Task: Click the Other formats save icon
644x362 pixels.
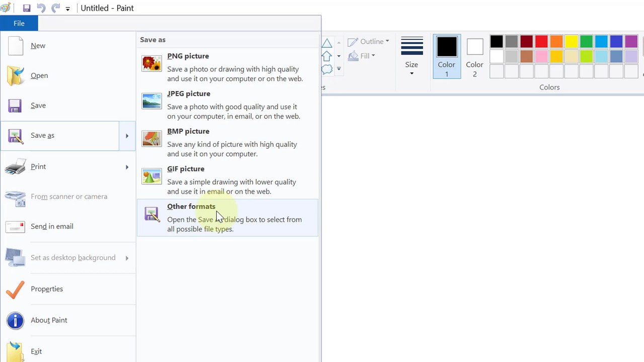Action: click(x=151, y=214)
